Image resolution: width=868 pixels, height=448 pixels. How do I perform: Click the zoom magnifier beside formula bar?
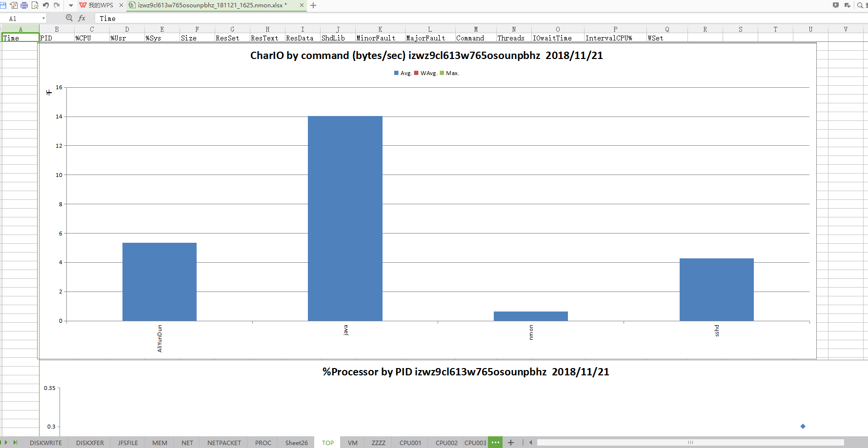[x=69, y=18]
